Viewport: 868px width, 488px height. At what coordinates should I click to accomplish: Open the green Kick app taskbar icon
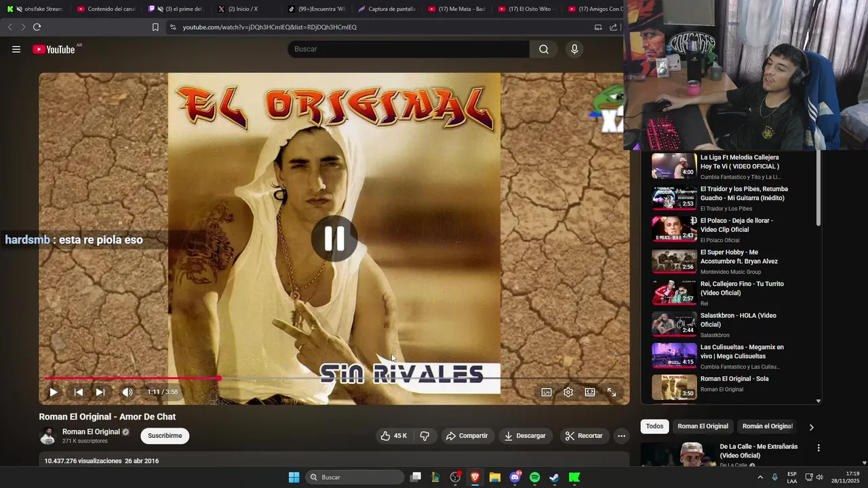[574, 477]
